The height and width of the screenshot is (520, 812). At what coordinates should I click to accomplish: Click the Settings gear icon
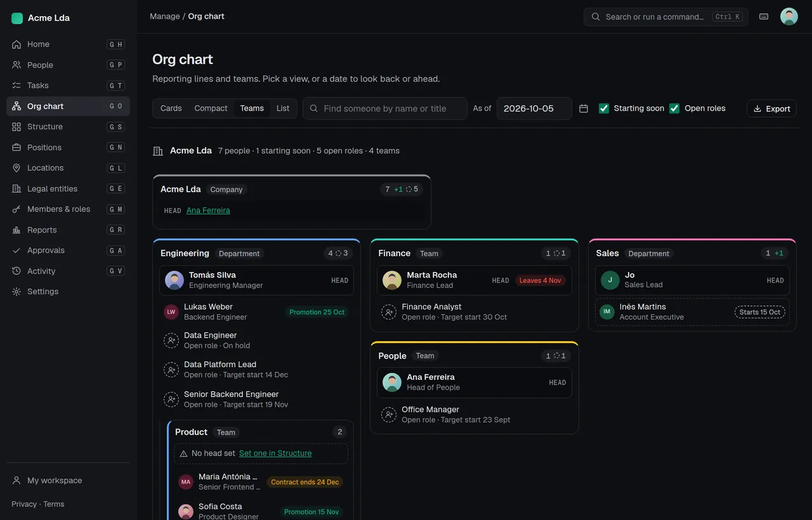[16, 292]
